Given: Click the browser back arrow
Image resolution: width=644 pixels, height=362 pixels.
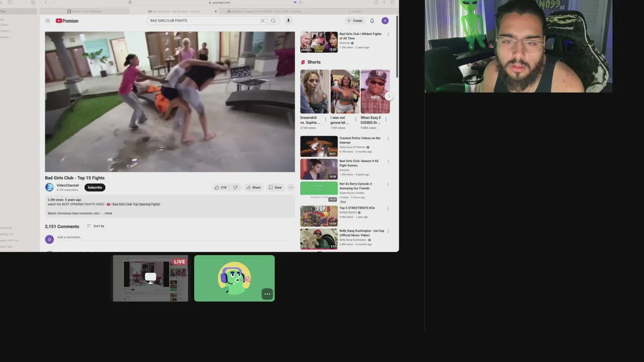Looking at the screenshot, I should [46, 3].
